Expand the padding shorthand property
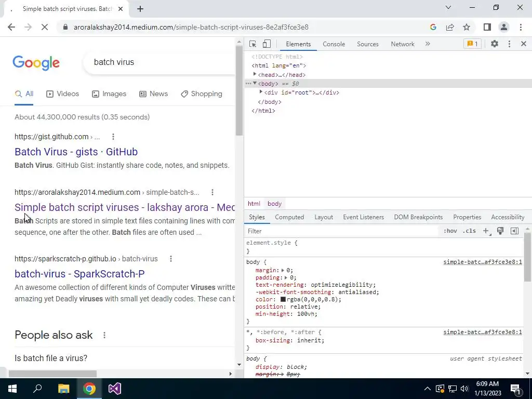The width and height of the screenshot is (532, 399). pyautogui.click(x=286, y=277)
